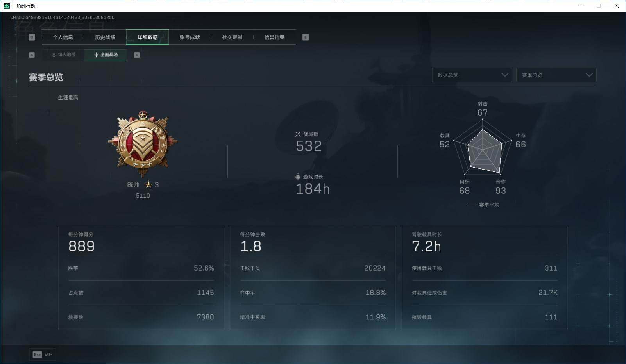The height and width of the screenshot is (364, 626).
Task: Open the 账号成就 tab
Action: tap(190, 37)
